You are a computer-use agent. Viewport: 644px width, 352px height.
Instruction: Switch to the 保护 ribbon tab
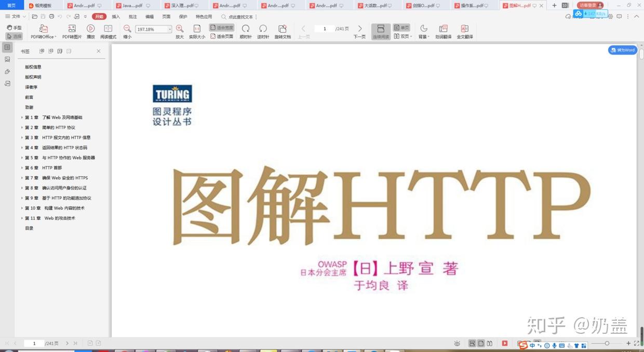coord(183,17)
